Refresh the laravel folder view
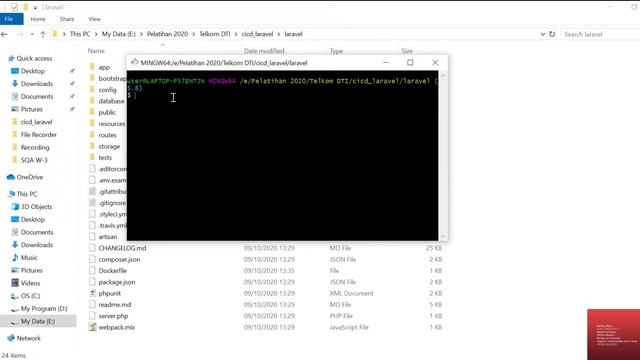Screen dimensions: 640x360 (552, 34)
